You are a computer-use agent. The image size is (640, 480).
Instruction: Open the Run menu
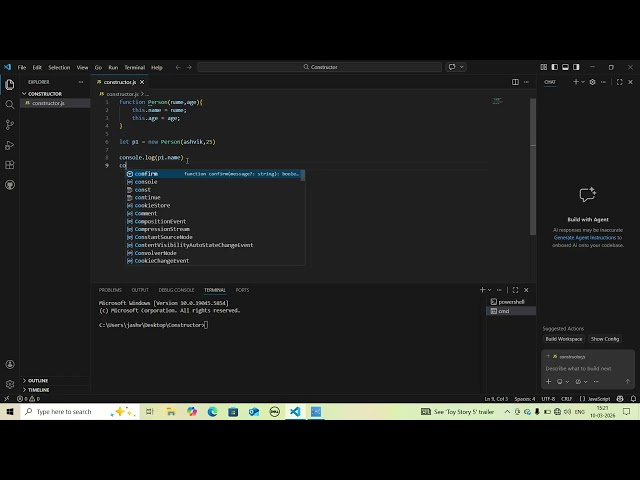point(113,67)
